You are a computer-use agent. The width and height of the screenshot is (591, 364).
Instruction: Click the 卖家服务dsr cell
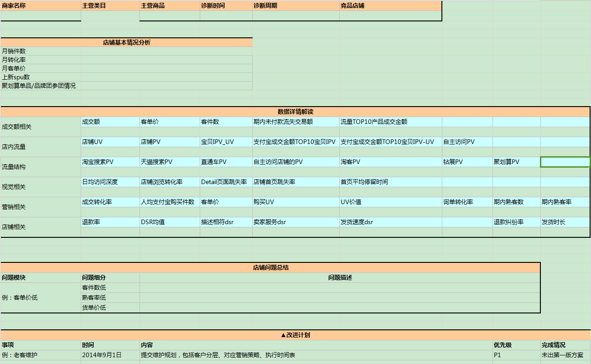296,222
